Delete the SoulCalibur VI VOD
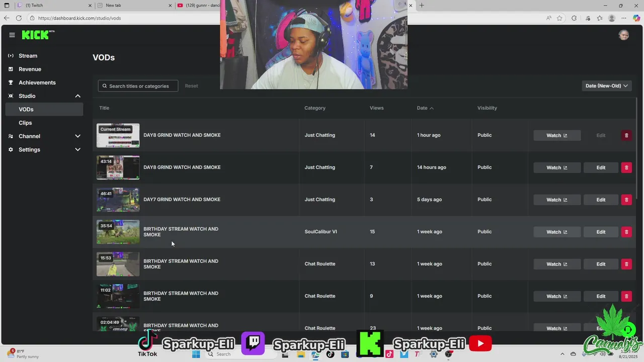Image resolution: width=644 pixels, height=362 pixels. (x=626, y=232)
